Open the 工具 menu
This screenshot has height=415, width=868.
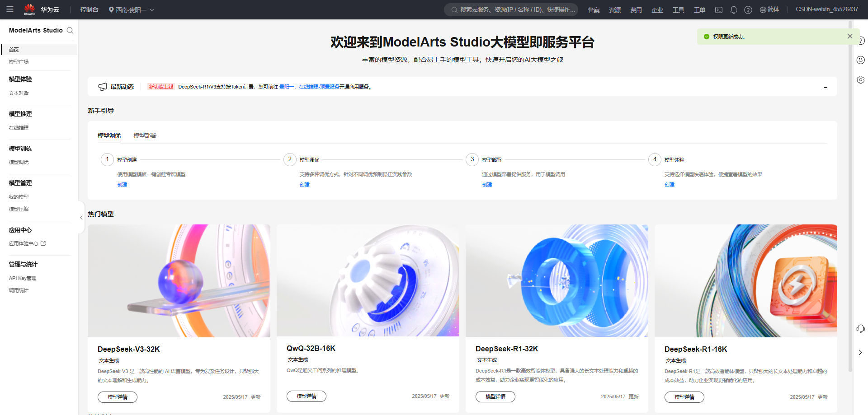pos(679,10)
